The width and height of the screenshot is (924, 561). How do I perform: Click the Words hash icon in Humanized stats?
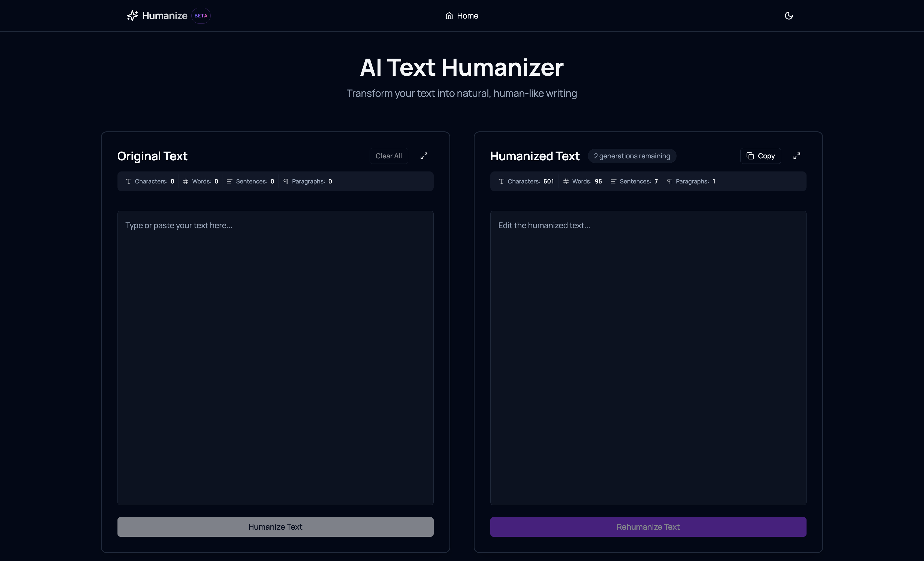pyautogui.click(x=566, y=182)
